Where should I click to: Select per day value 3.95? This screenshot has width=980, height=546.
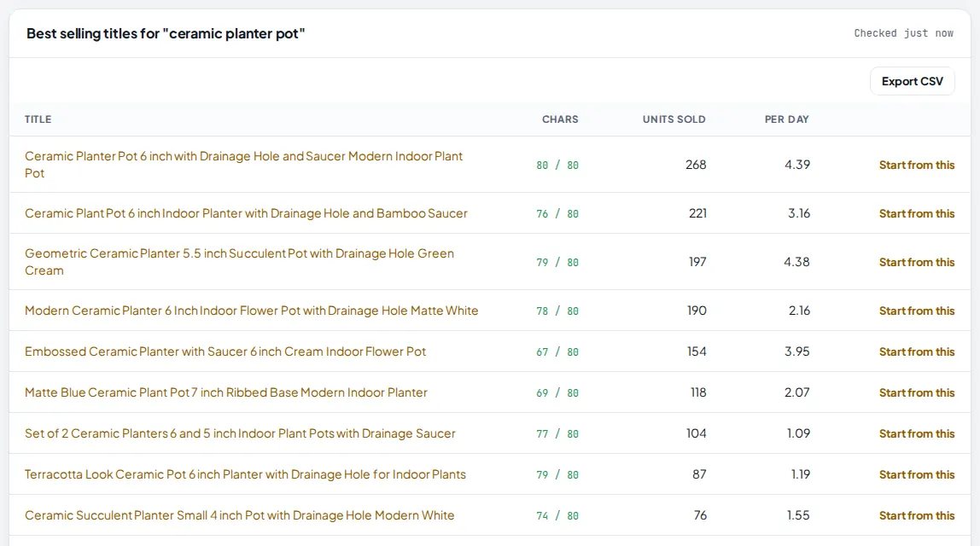(796, 351)
